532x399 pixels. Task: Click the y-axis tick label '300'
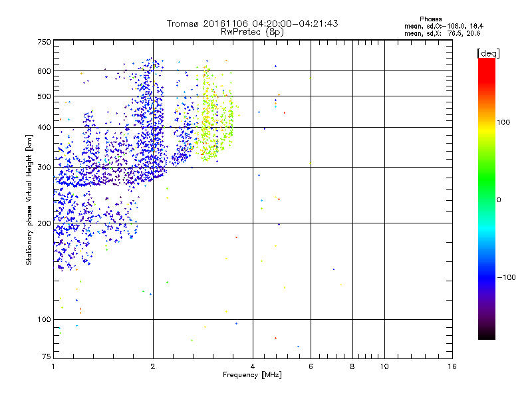pos(44,167)
